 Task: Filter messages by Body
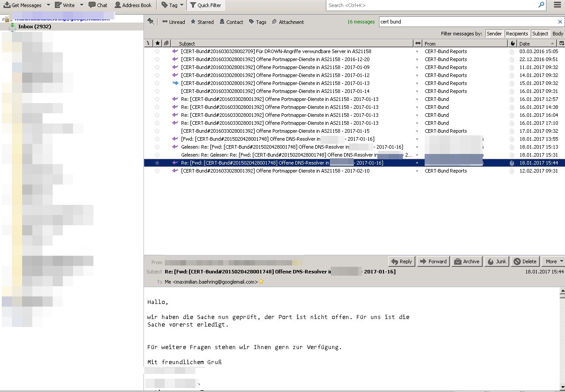[x=557, y=34]
